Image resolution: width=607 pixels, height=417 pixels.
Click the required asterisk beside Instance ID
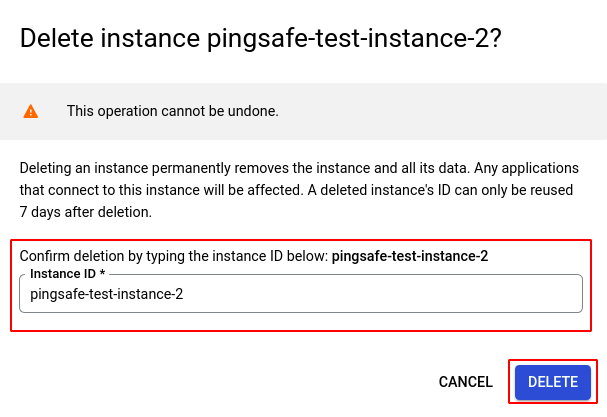(x=102, y=273)
